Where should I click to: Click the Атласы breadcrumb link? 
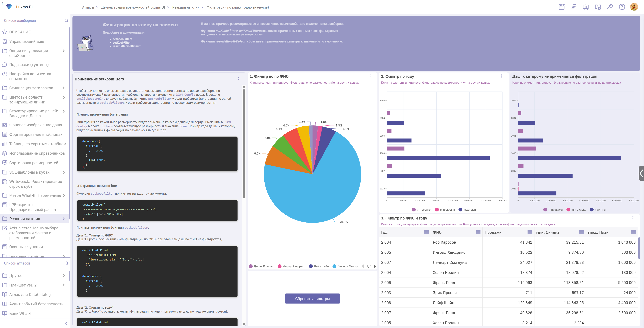[x=88, y=7]
